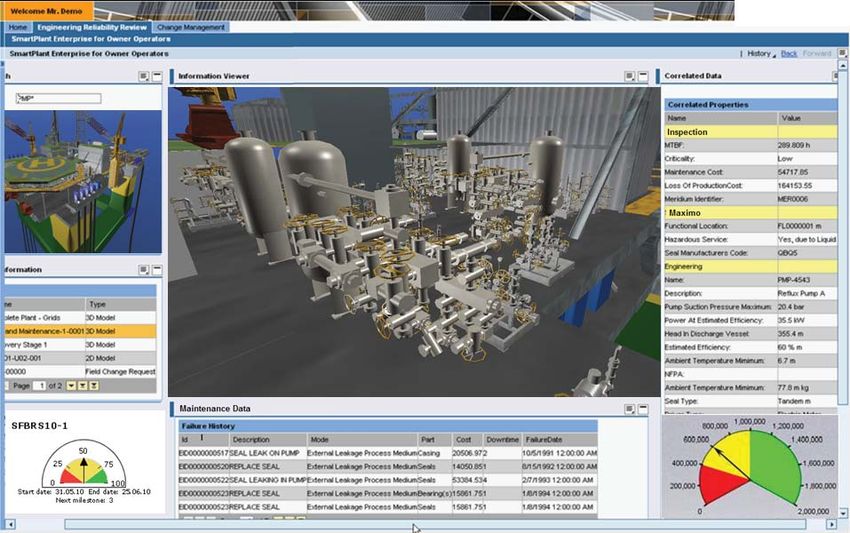This screenshot has height=533, width=850.
Task: Click the page number input field
Action: coord(40,386)
